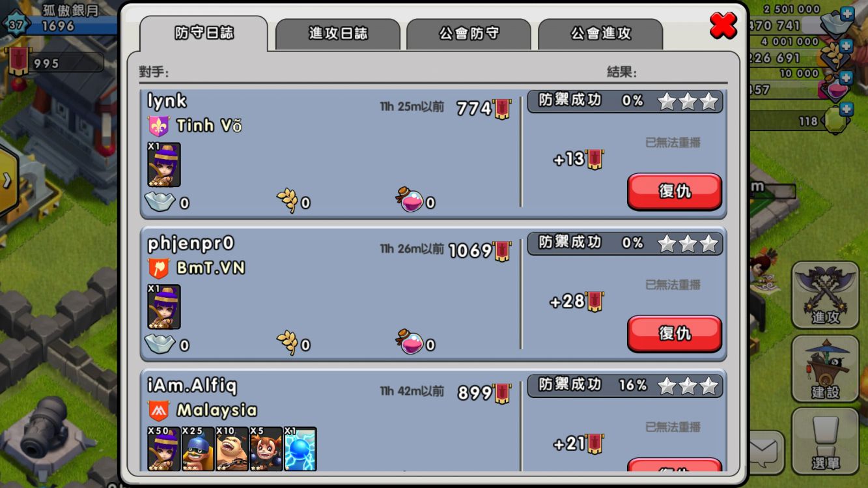Viewport: 868px width, 488px height.
Task: Click 復仇 button for lynk
Action: [675, 192]
